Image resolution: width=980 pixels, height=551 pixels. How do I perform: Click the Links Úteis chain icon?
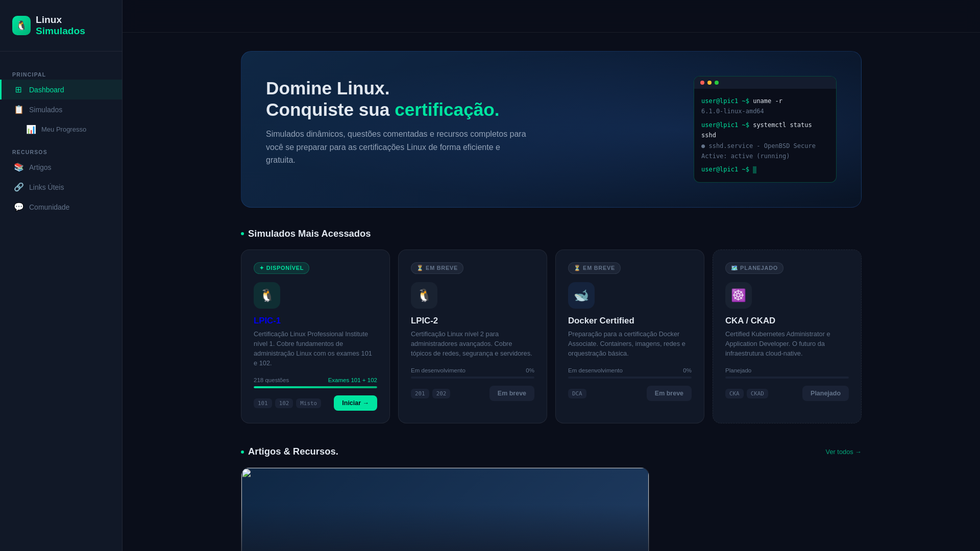(x=19, y=187)
